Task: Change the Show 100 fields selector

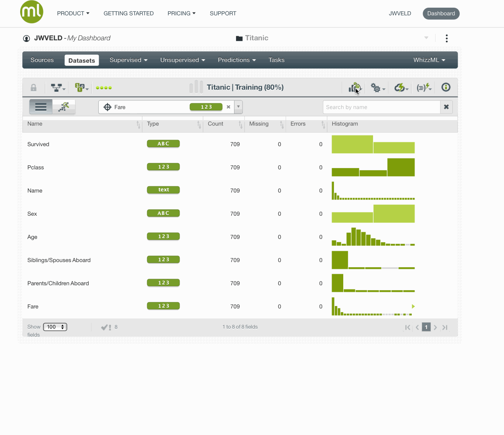Action: click(x=55, y=327)
